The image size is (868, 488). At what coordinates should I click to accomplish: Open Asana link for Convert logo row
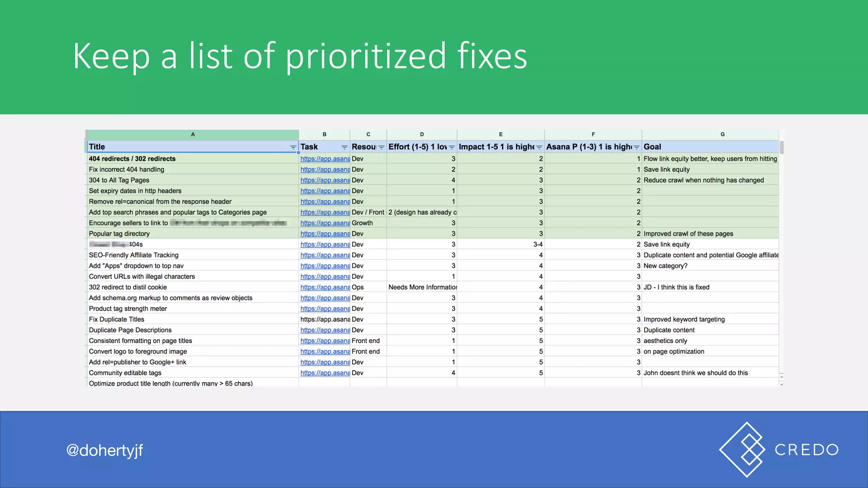[x=325, y=352]
